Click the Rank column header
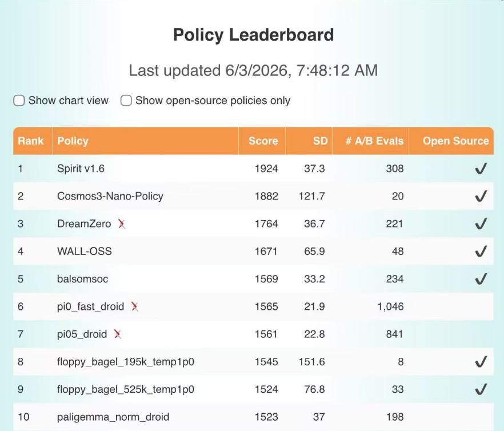504x431 pixels. [x=30, y=141]
